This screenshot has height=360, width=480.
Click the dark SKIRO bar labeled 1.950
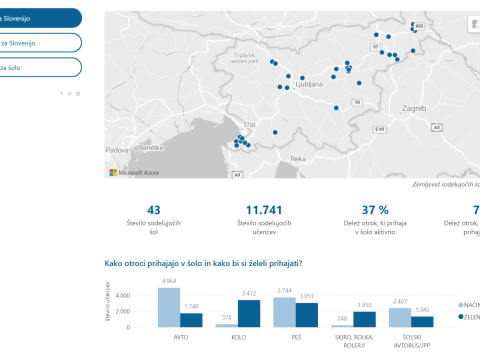click(x=364, y=319)
